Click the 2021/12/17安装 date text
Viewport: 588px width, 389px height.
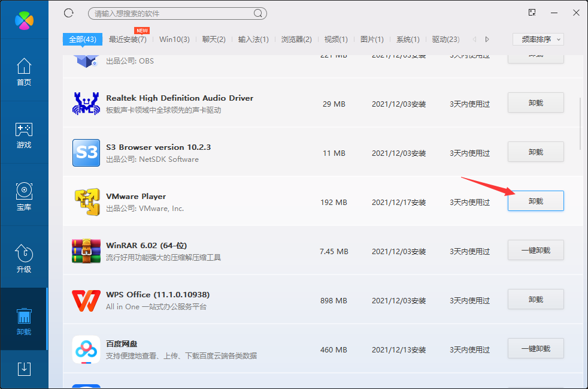tap(399, 203)
